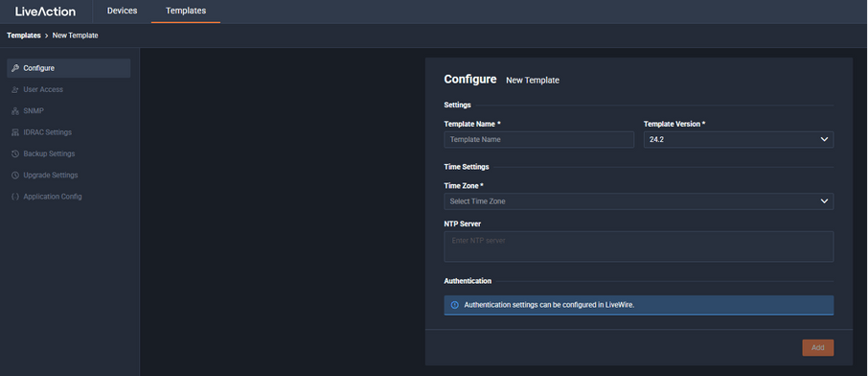This screenshot has width=868, height=376.
Task: Click the info icon in Authentication banner
Action: (454, 305)
